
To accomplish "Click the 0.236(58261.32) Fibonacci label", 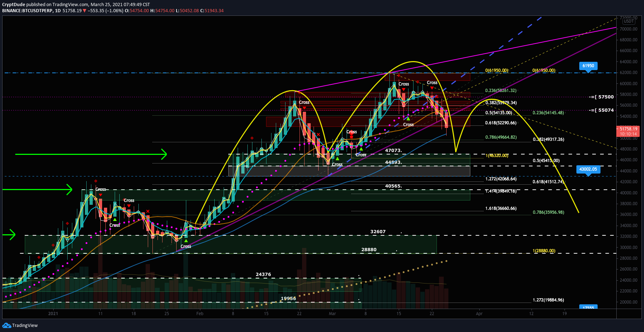I will [501, 91].
